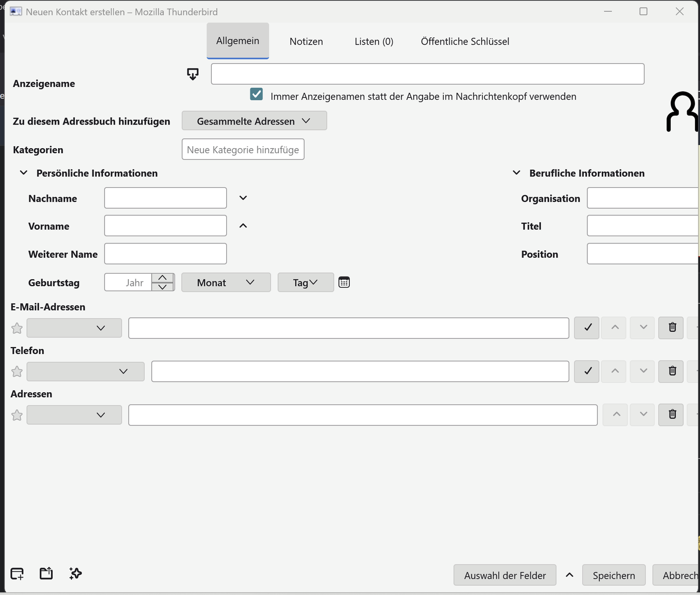The width and height of the screenshot is (700, 595).
Task: Click the folder-with-arrow icon at the bottom left
Action: point(46,574)
